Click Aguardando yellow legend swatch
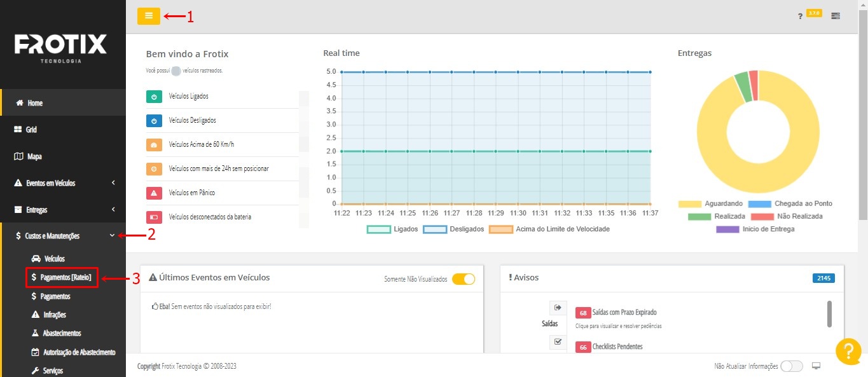 tap(689, 204)
